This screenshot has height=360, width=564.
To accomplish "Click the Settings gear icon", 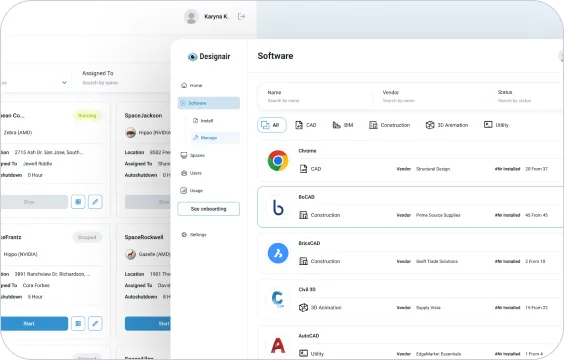I will click(x=184, y=234).
